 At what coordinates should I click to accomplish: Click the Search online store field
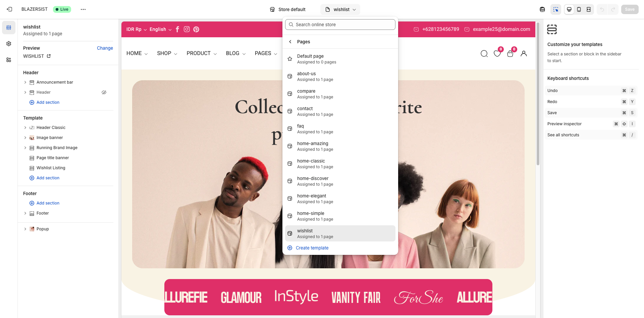(340, 25)
